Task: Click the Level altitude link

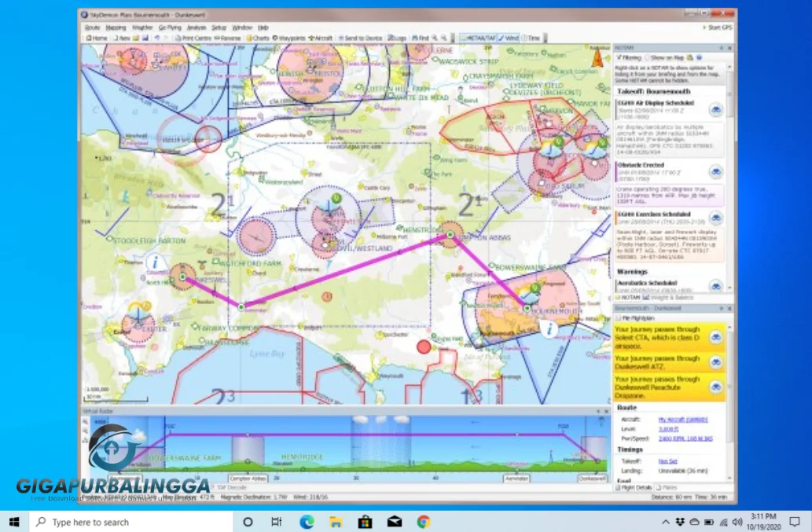Action: click(x=668, y=429)
